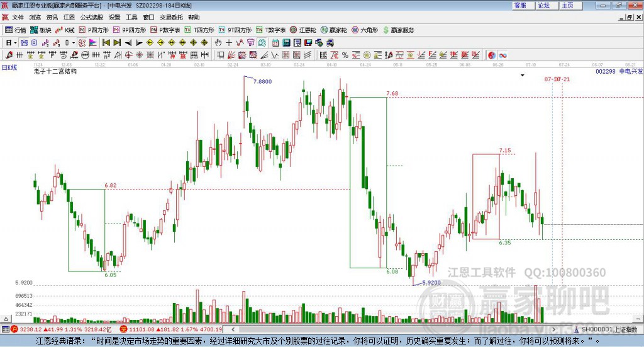Open the 江恩 menu

point(69,17)
